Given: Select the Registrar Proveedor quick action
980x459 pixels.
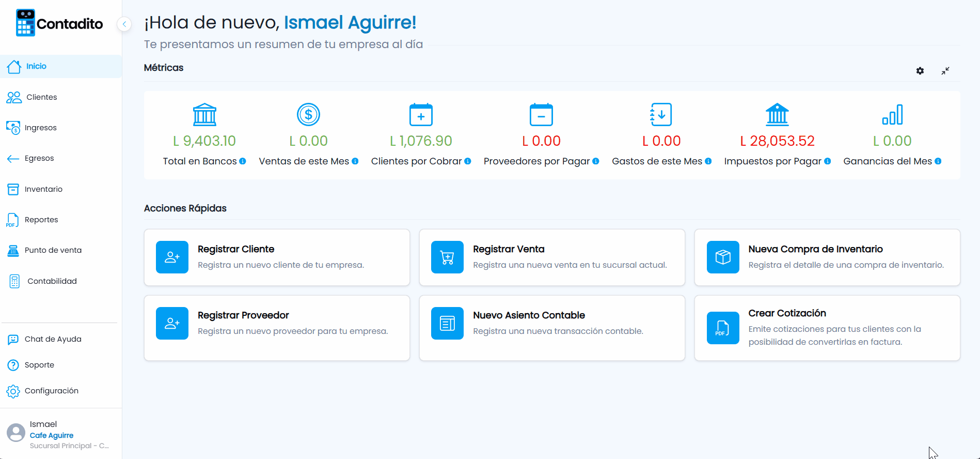Looking at the screenshot, I should (277, 328).
